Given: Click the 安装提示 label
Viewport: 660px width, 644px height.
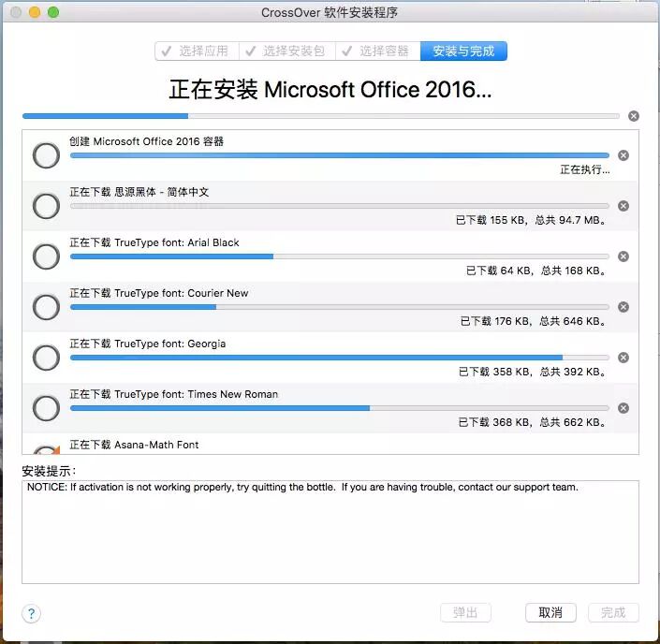Looking at the screenshot, I should 49,471.
